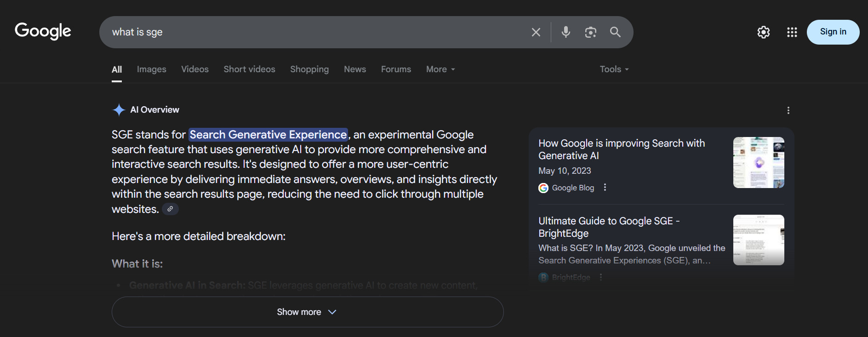Click the Sign in button
868x337 pixels.
click(x=833, y=32)
